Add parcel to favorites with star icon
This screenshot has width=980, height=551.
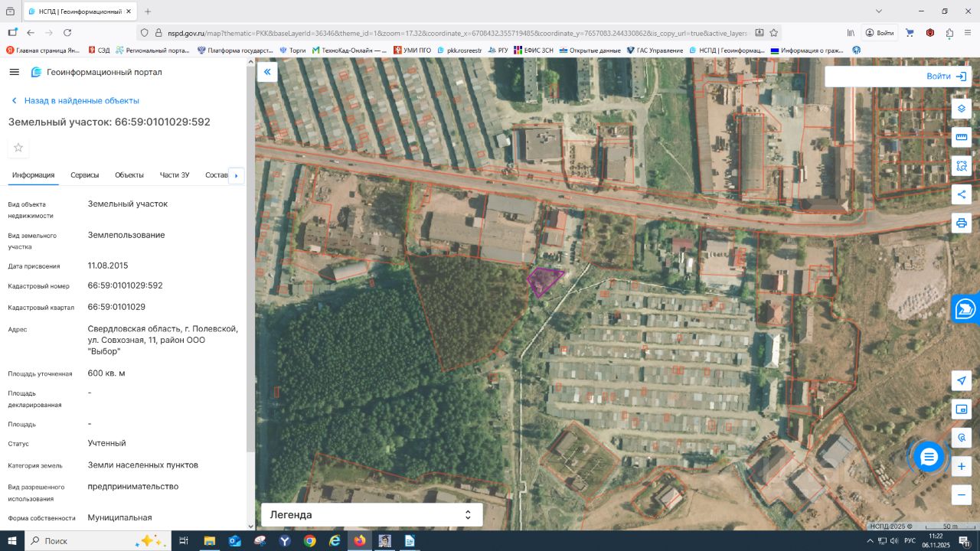pos(18,148)
